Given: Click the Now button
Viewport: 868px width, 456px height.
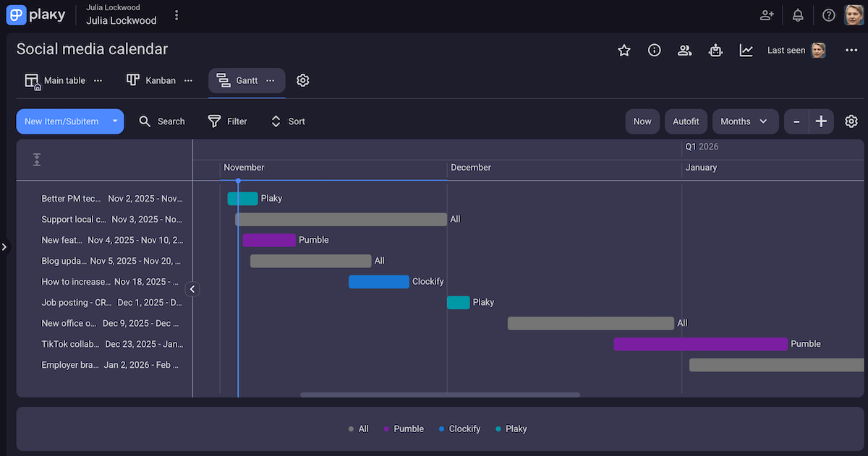Looking at the screenshot, I should point(642,121).
